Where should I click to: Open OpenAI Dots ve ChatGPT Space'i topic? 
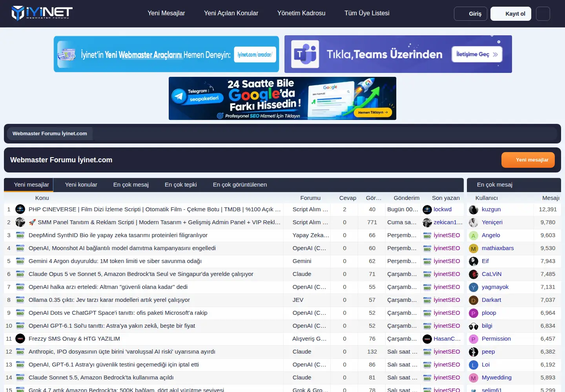(118, 313)
